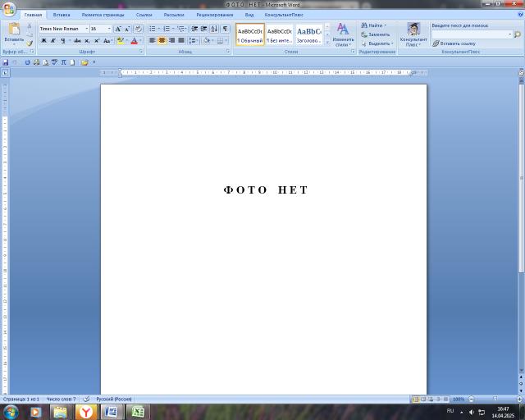Click the Save icon in quick access toolbar
This screenshot has height=420, width=525.
click(x=6, y=62)
